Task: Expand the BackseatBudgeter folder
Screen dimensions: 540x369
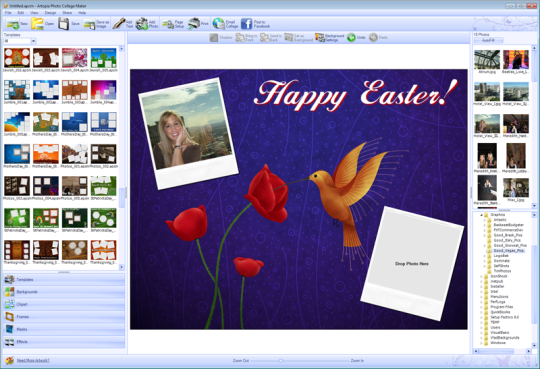Action: click(x=484, y=225)
